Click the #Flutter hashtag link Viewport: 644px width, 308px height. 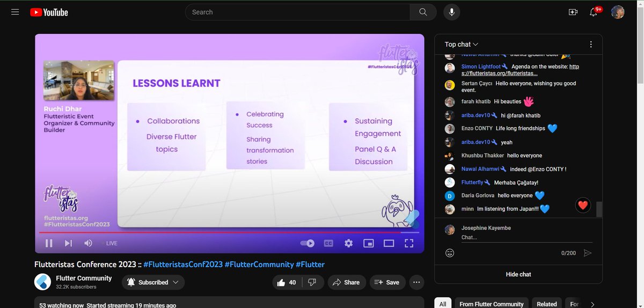click(310, 265)
